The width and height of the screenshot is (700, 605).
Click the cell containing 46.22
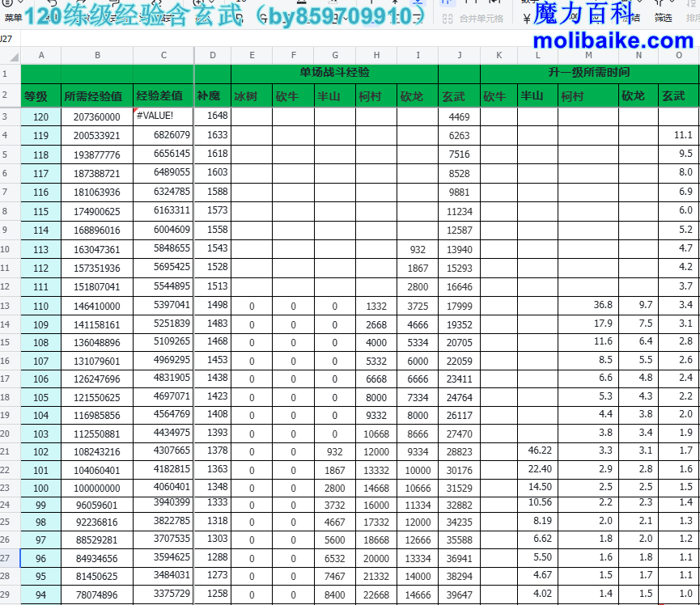(x=537, y=451)
